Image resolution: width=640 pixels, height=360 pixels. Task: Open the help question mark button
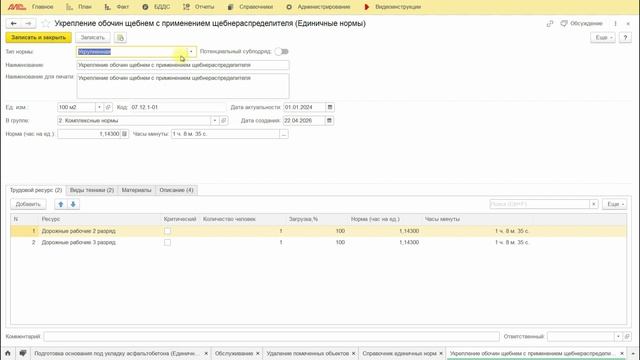coord(625,38)
